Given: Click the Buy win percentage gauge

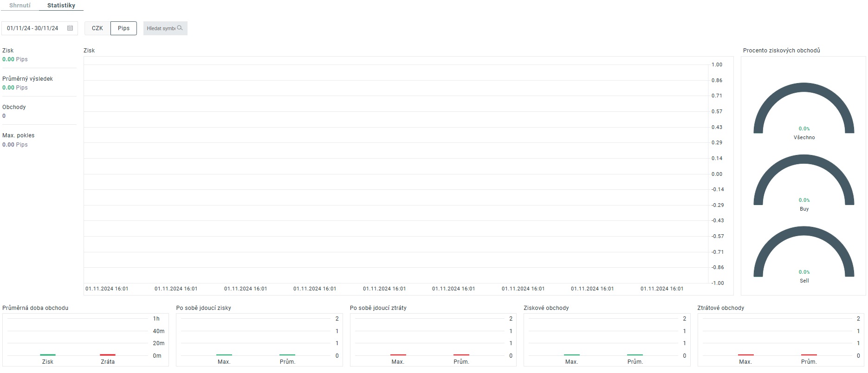Looking at the screenshot, I should pos(803,181).
